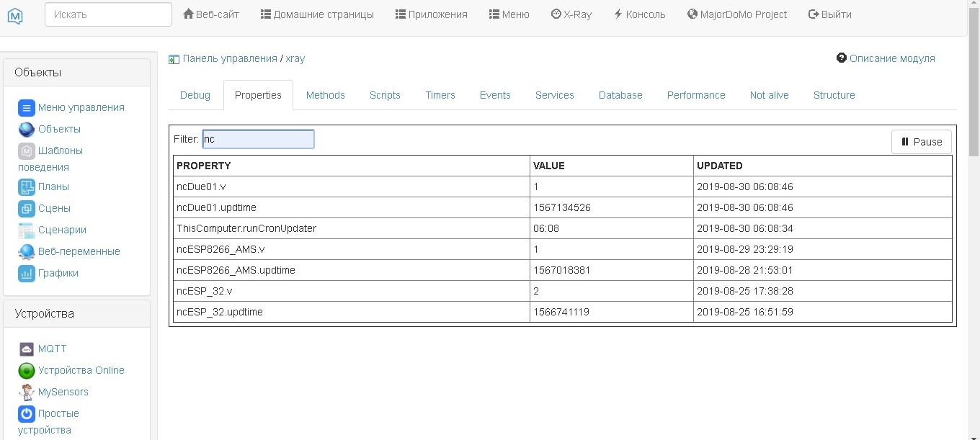Pause the property updates
The width and height of the screenshot is (980, 440).
[921, 142]
